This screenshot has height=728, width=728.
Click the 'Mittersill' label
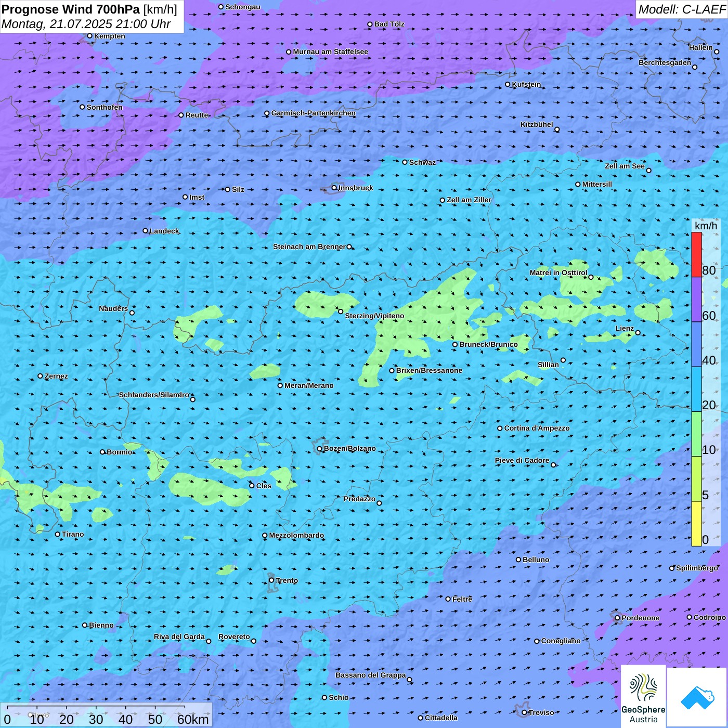point(597,184)
